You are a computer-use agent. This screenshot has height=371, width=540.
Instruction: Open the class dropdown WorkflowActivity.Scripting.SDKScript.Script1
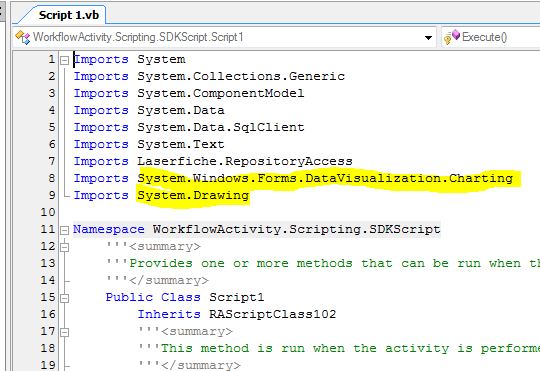pos(225,37)
